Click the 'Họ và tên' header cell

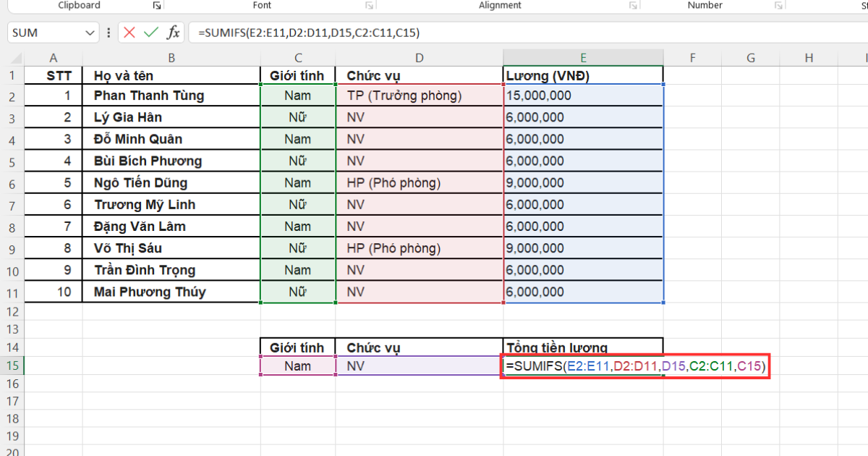pyautogui.click(x=171, y=75)
